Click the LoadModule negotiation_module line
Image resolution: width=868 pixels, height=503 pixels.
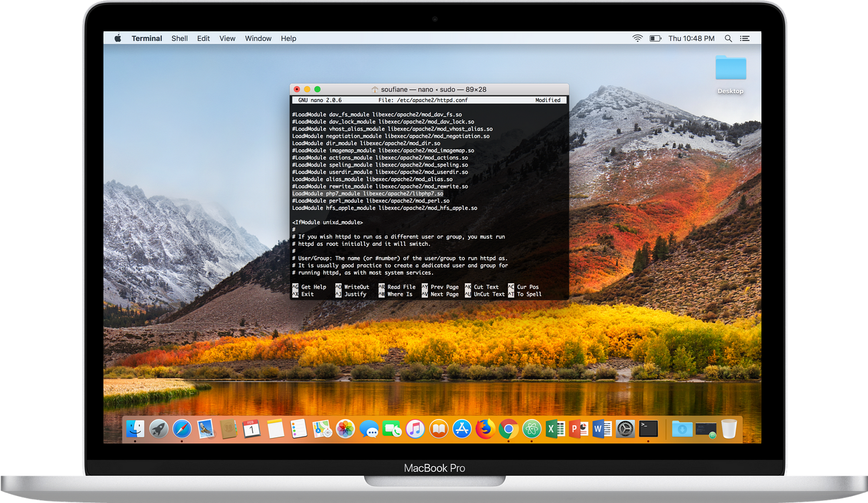tap(391, 136)
